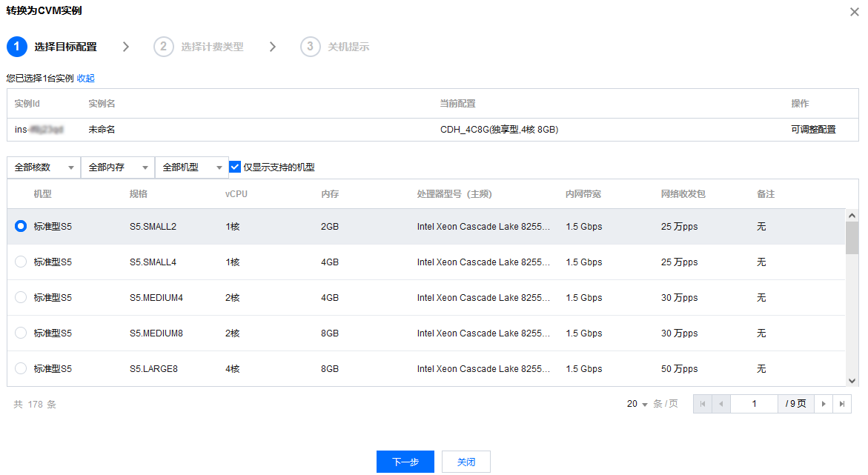Go to the first page of results

click(x=703, y=404)
